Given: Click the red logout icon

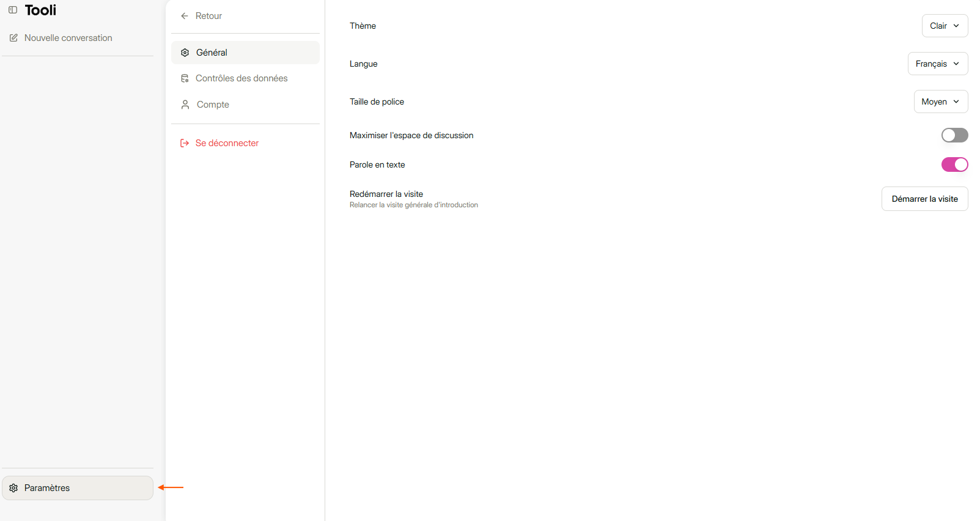Looking at the screenshot, I should click(185, 143).
